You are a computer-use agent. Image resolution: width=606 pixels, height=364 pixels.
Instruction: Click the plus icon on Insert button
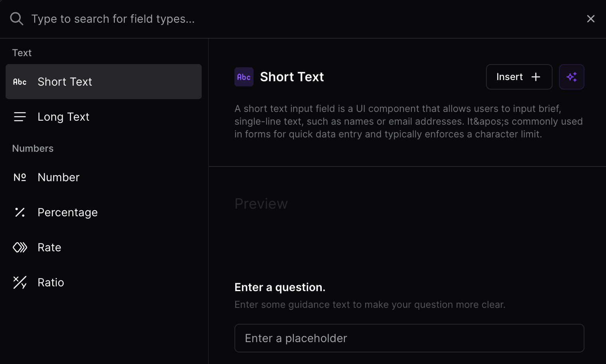pos(536,77)
